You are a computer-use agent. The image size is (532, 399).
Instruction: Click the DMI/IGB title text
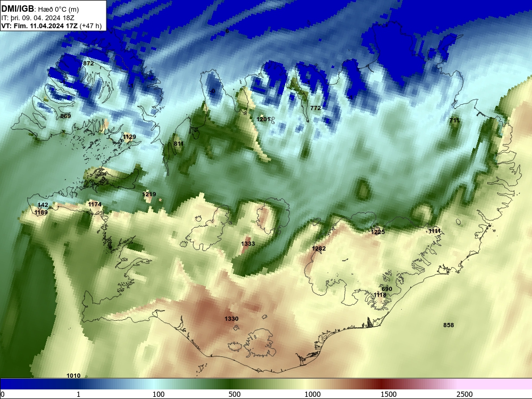click(x=18, y=9)
